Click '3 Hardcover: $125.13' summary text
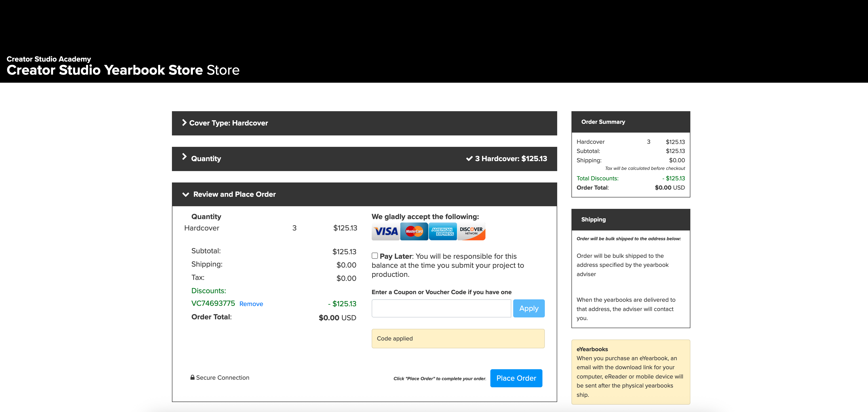 [511, 158]
